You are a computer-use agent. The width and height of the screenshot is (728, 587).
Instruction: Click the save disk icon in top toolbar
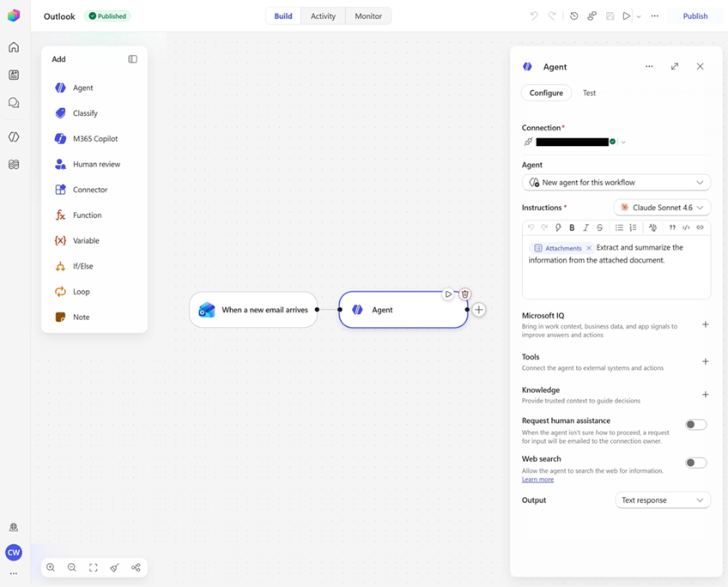point(610,15)
